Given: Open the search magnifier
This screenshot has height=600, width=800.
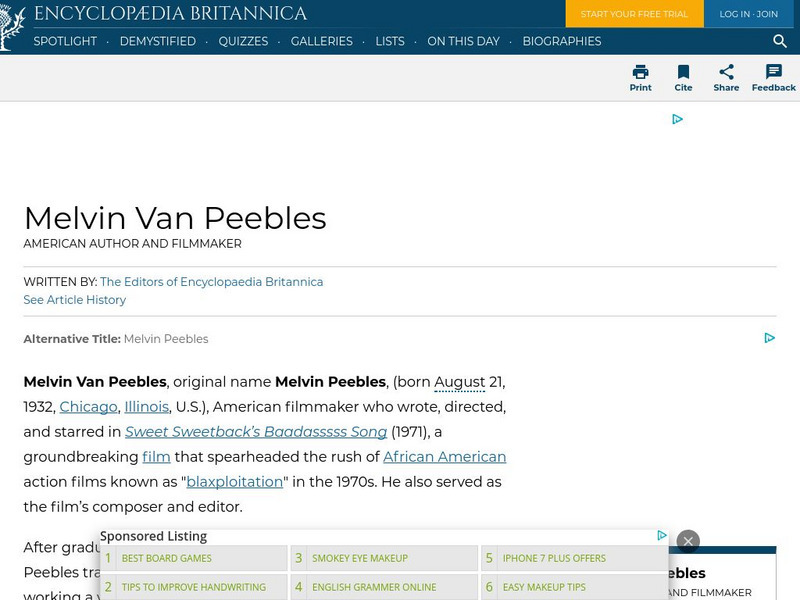Looking at the screenshot, I should click(x=779, y=43).
